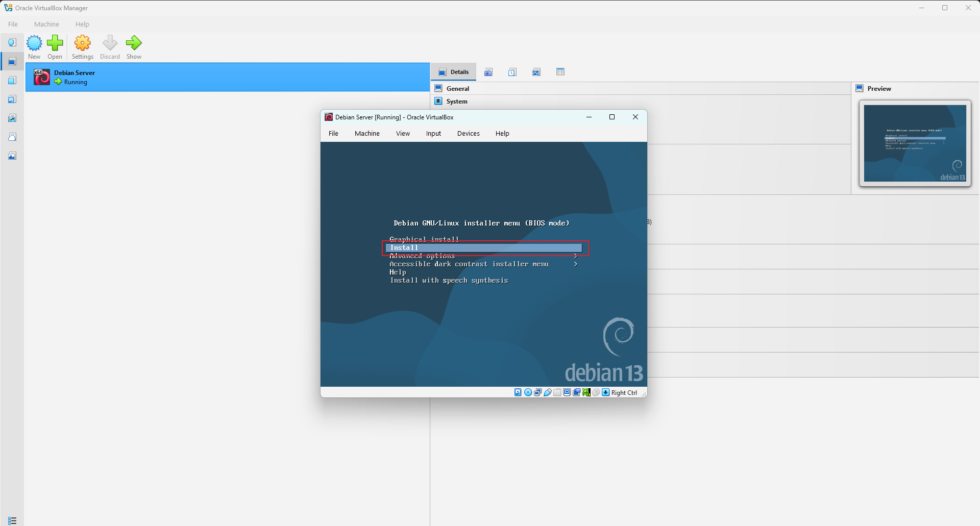
Task: Click the Discard toolbar icon
Action: click(x=110, y=46)
